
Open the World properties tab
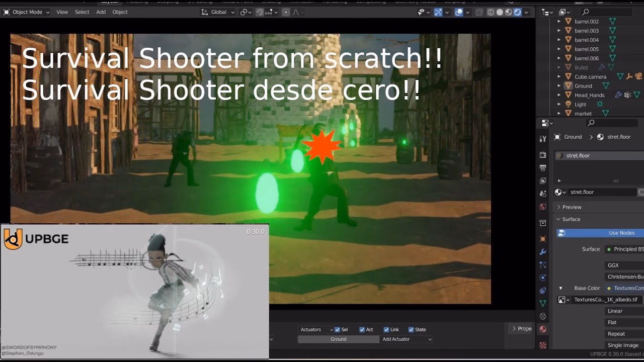pos(542,207)
